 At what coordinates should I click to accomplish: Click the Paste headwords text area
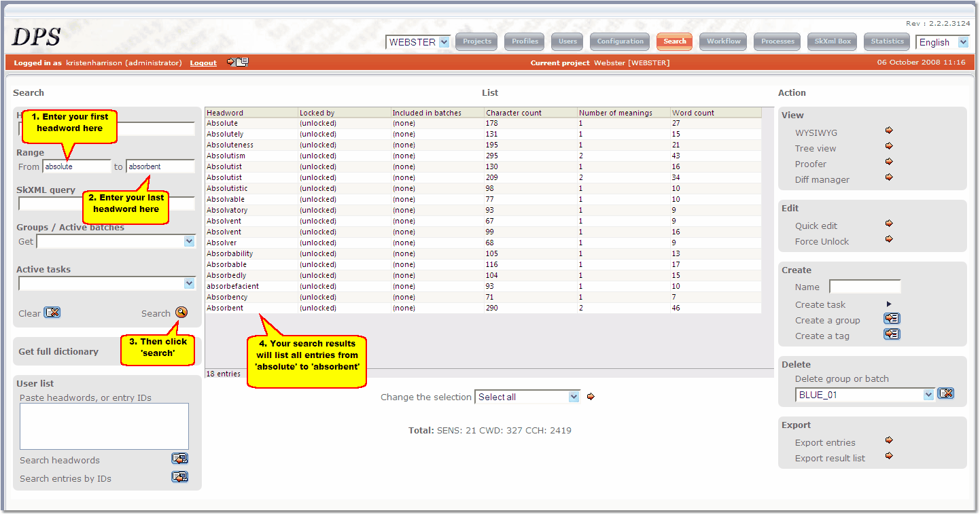[x=104, y=427]
